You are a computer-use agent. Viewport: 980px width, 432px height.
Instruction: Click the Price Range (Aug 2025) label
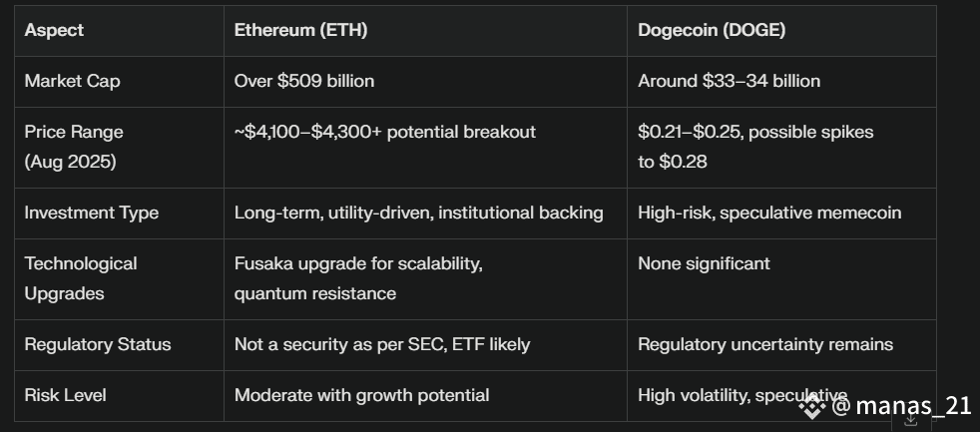(74, 147)
